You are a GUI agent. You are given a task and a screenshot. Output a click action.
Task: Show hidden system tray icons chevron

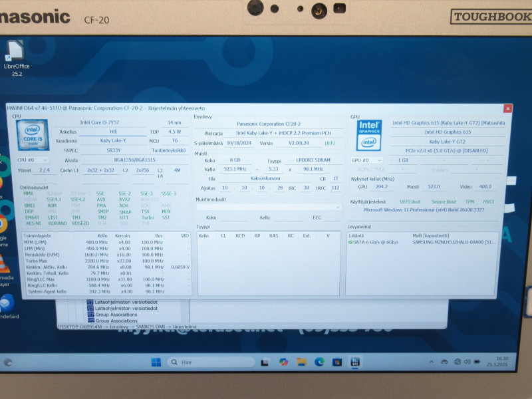tap(431, 362)
